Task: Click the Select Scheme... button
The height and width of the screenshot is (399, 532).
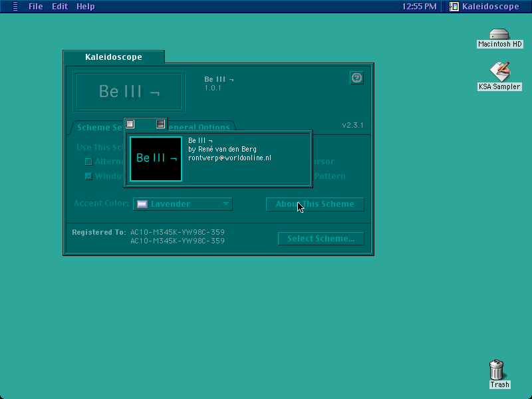Action: click(x=321, y=239)
